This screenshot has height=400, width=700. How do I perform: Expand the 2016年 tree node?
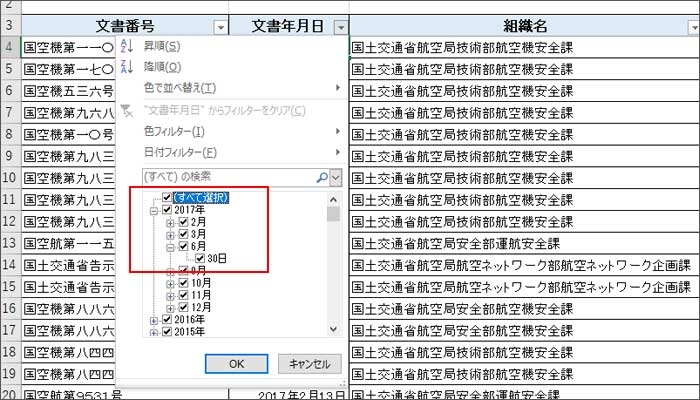coord(153,320)
